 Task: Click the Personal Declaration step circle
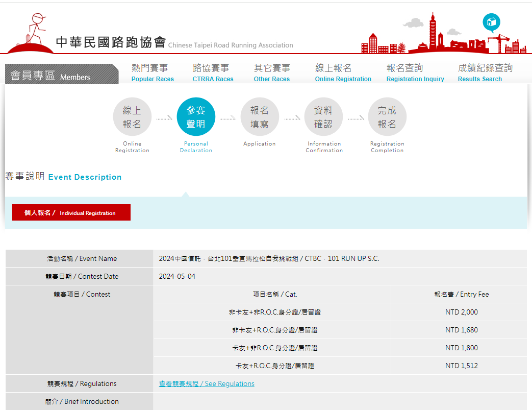[196, 117]
